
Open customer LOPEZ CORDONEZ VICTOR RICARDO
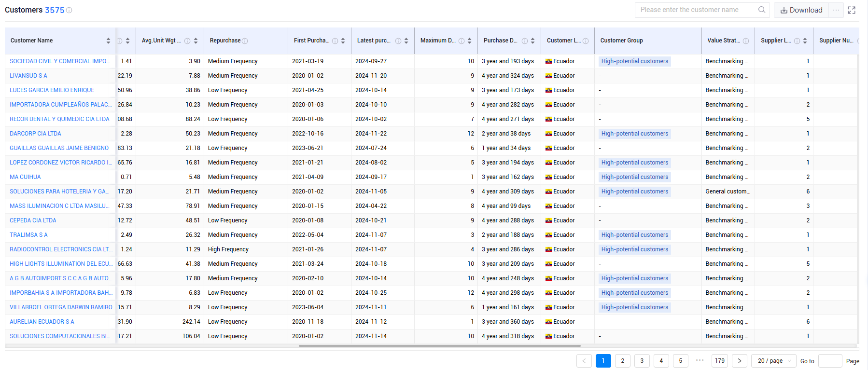click(61, 163)
